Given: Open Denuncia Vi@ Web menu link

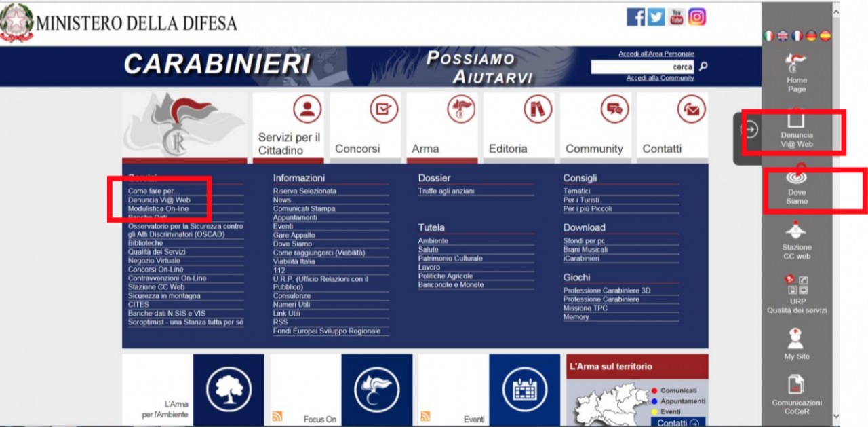Looking at the screenshot, I should pos(159,200).
